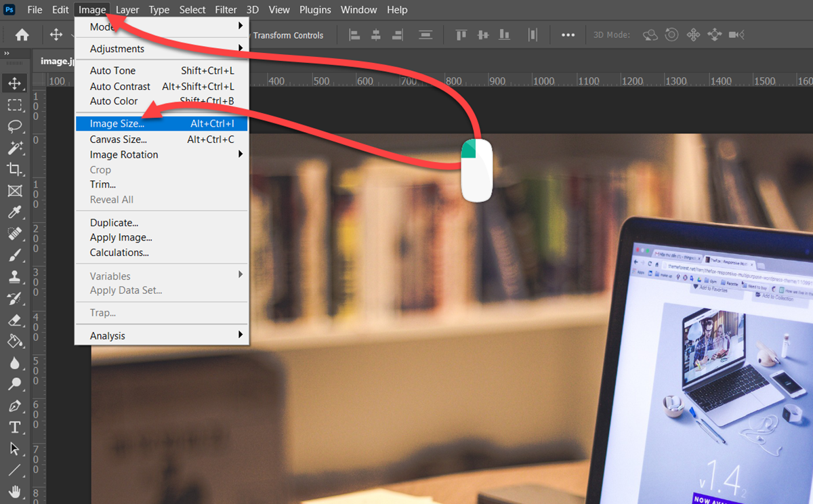Open the Filter menu
Screen dimensions: 813x504
click(x=226, y=9)
